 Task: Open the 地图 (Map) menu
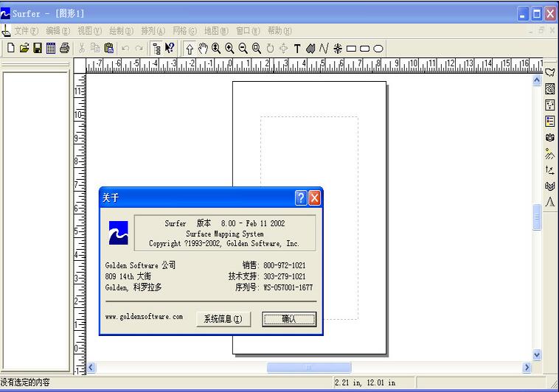coord(216,31)
